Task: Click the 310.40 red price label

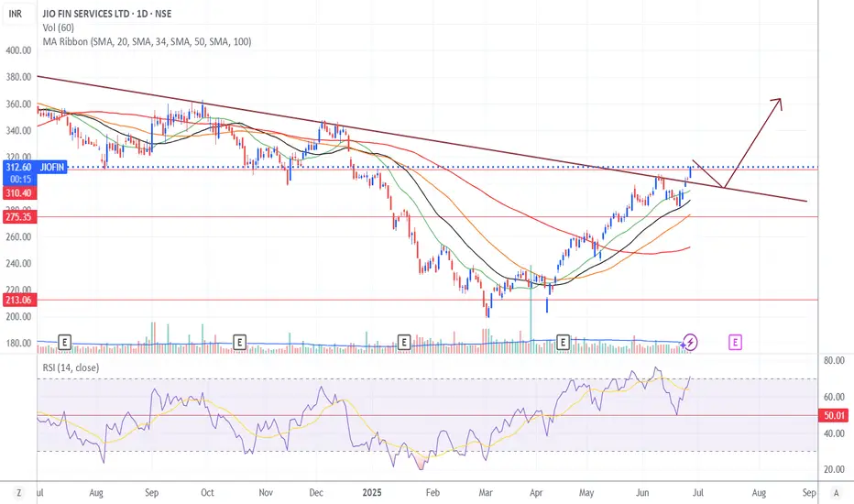Action: click(18, 192)
